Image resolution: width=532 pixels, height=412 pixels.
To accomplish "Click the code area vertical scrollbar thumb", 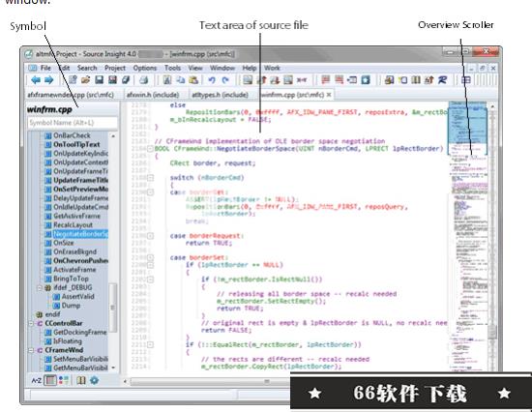I will point(492,332).
